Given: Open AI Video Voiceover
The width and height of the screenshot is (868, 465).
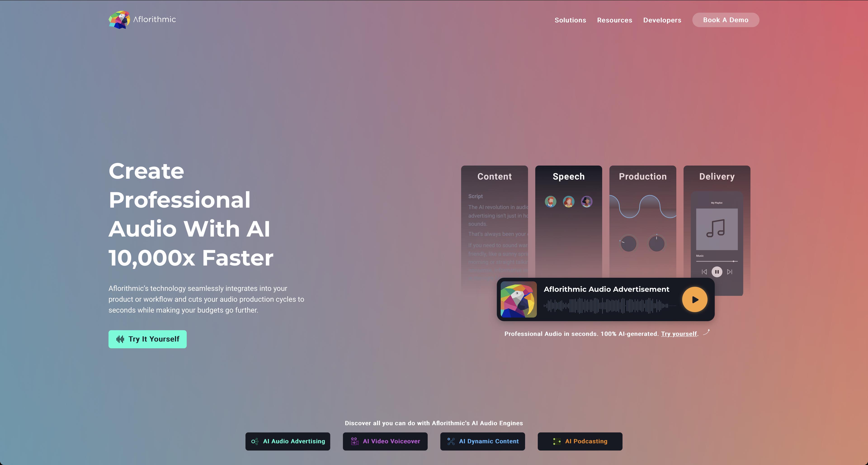Looking at the screenshot, I should click(385, 441).
